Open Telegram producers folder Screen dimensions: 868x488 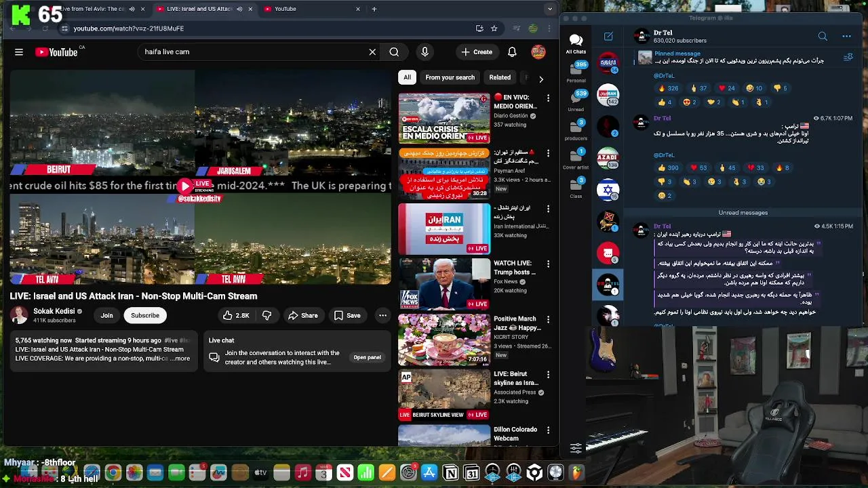point(576,130)
